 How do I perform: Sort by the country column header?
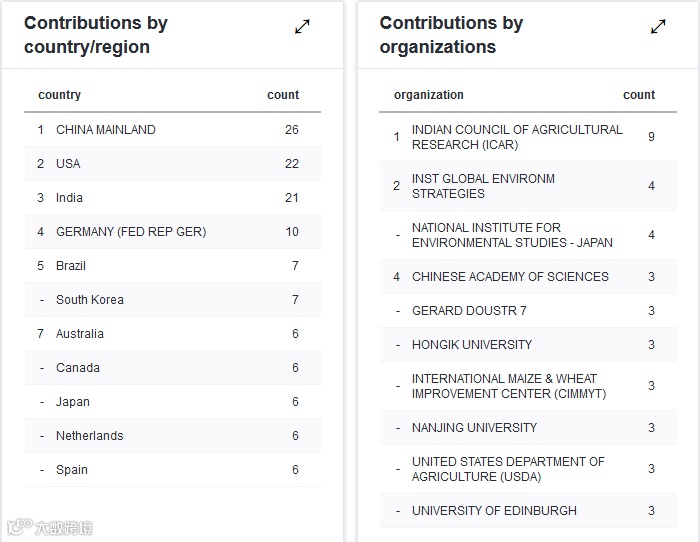[59, 95]
